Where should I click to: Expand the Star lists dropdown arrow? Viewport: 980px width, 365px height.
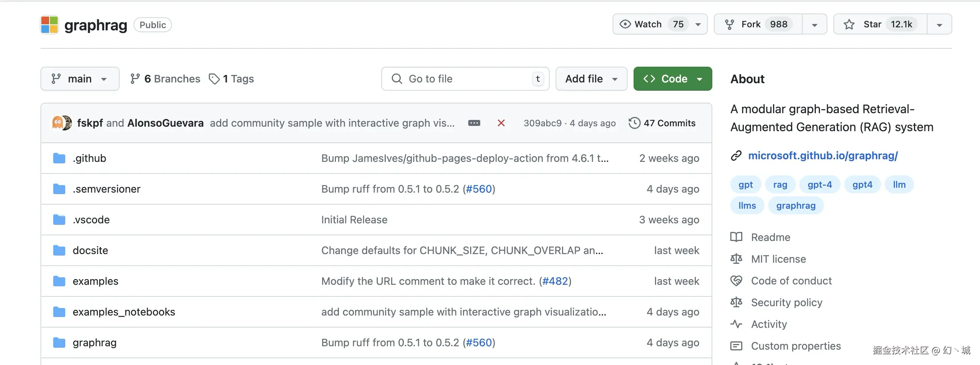[939, 25]
